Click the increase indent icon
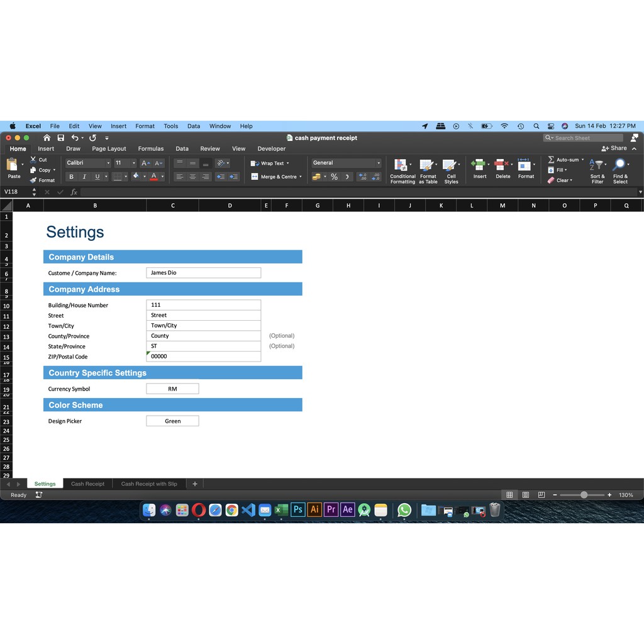This screenshot has width=644, height=644. (x=234, y=177)
